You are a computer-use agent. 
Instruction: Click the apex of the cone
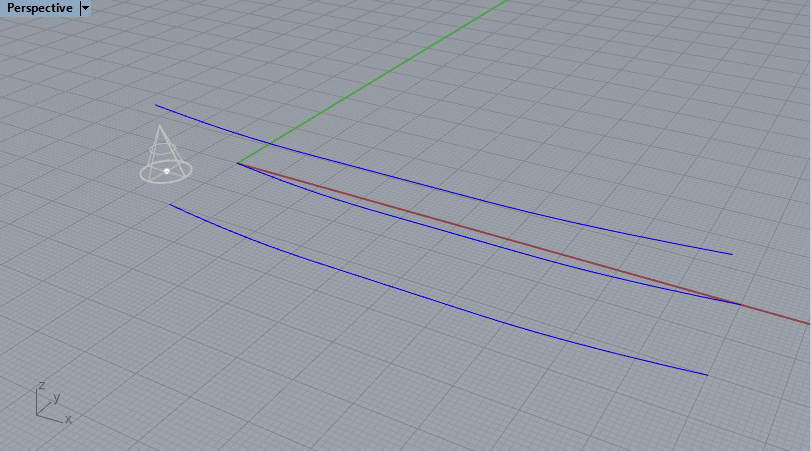(x=160, y=127)
